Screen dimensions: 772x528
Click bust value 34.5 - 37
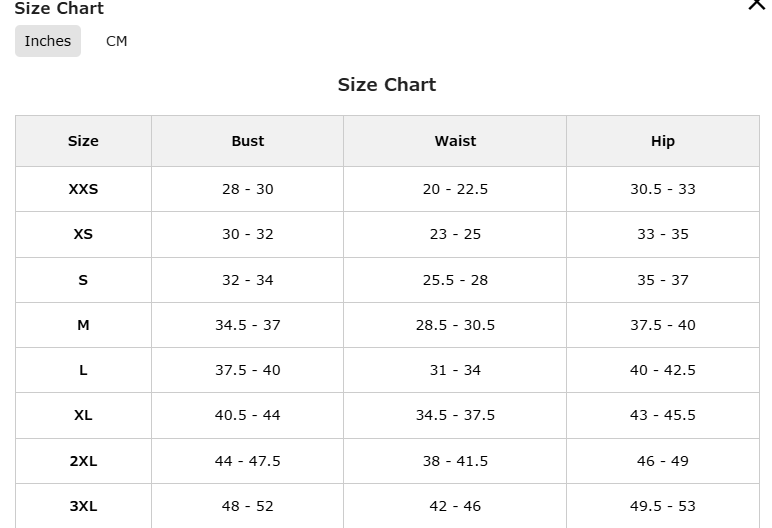[248, 325]
